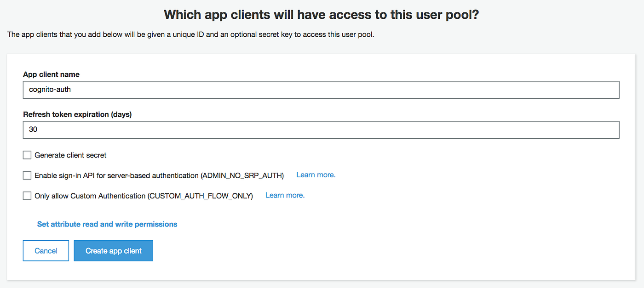
Task: Click the Refresh token expiration label
Action: click(x=77, y=114)
